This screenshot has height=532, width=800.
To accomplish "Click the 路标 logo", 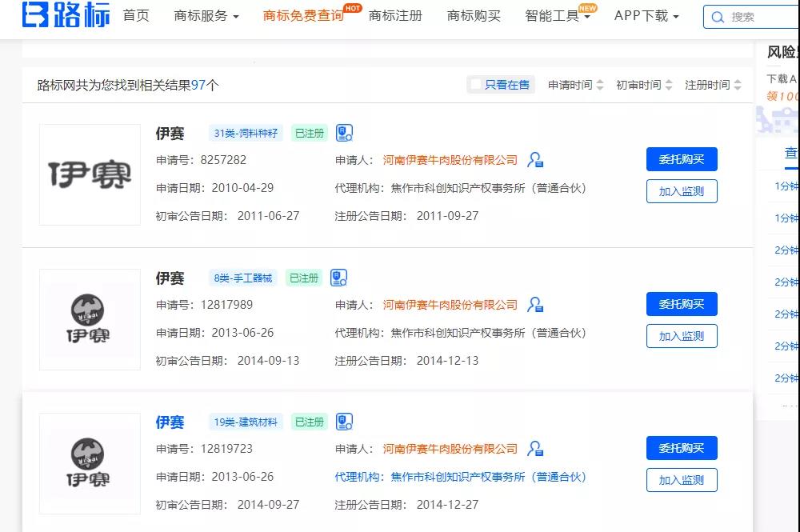I will [66, 14].
